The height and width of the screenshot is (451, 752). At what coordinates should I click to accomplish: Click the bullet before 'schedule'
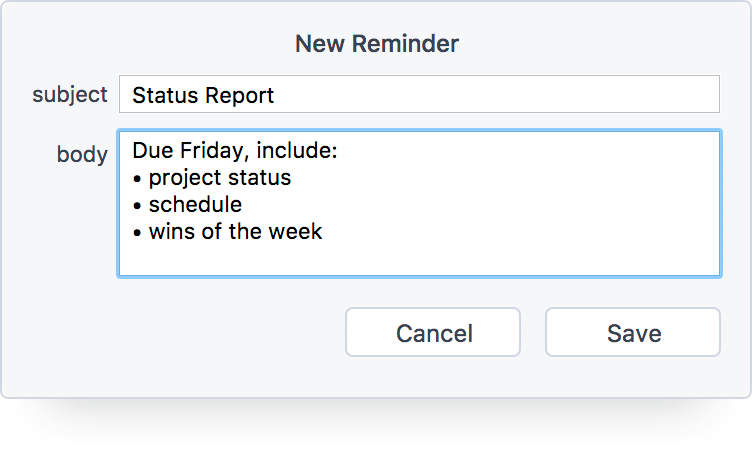point(137,206)
